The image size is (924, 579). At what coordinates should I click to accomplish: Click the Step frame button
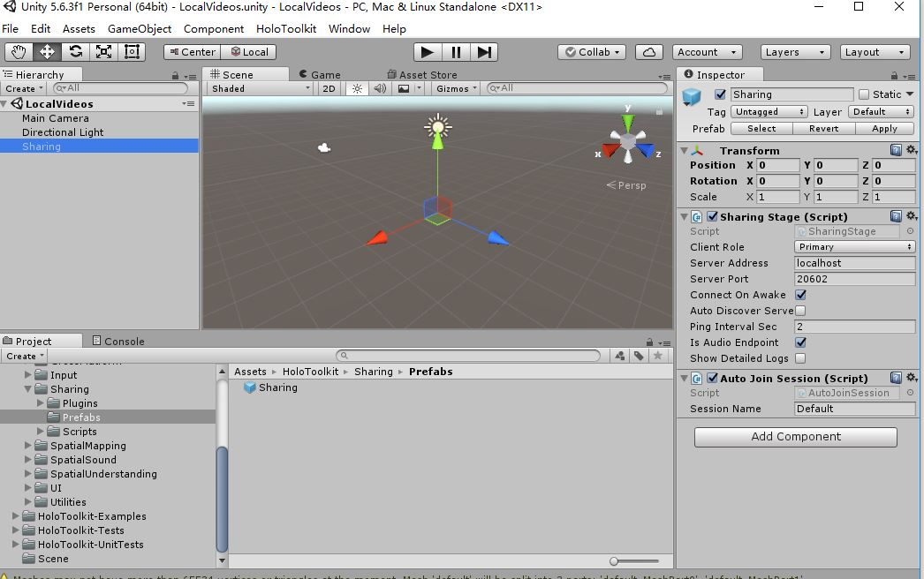[484, 52]
